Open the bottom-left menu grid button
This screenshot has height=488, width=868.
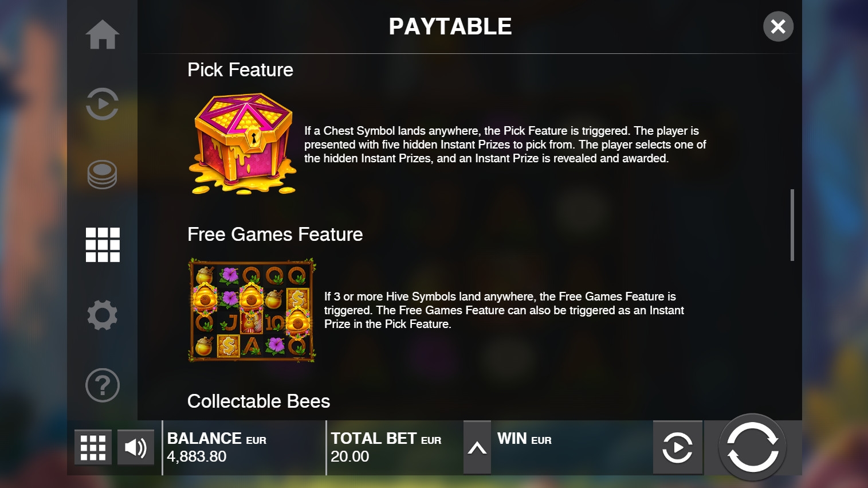pos(93,447)
